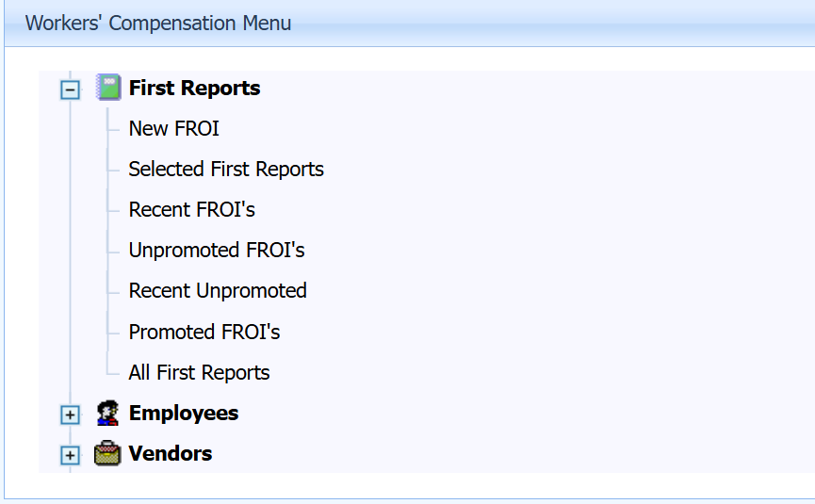This screenshot has height=504, width=815.
Task: Expand the Employees tree node
Action: pyautogui.click(x=70, y=415)
